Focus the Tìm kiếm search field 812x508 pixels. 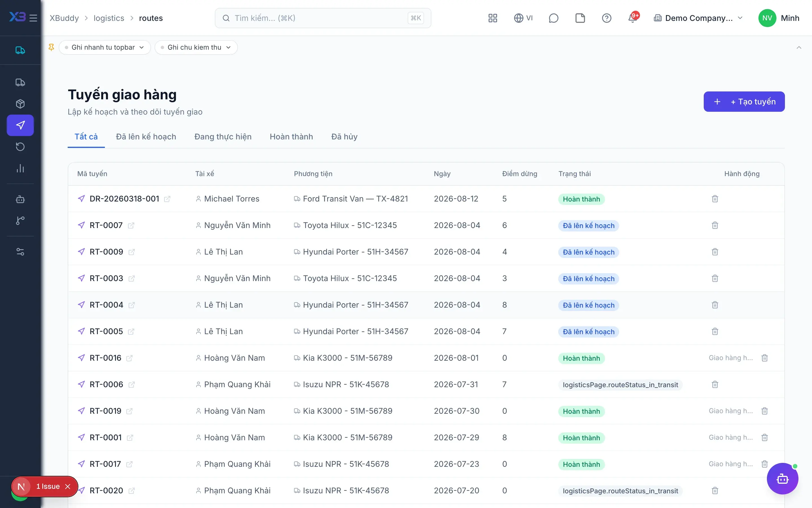[x=323, y=18]
